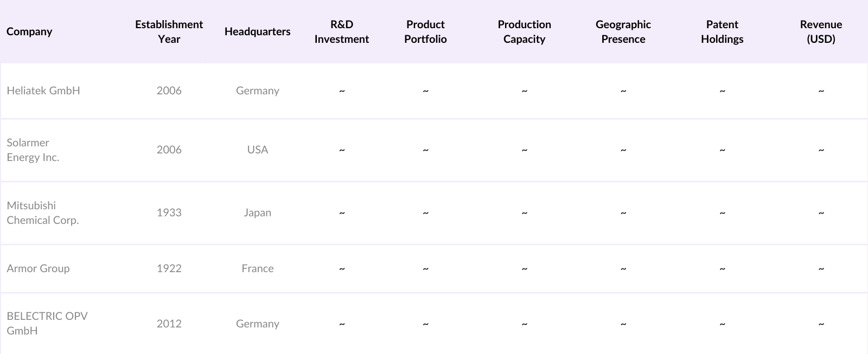Click Mitsubishi Chemical's R&D Investment value
This screenshot has height=354, width=868.
click(342, 213)
